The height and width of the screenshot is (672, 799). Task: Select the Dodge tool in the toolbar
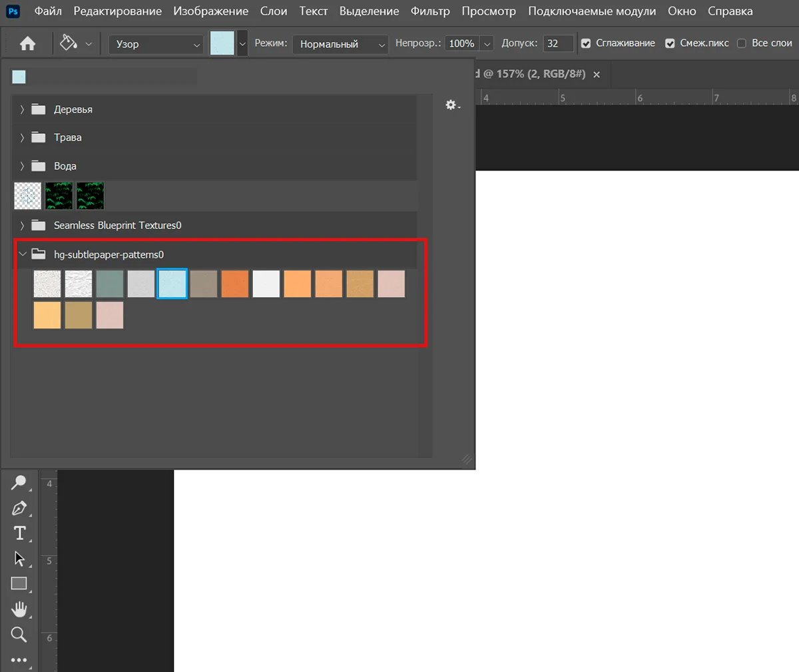19,483
